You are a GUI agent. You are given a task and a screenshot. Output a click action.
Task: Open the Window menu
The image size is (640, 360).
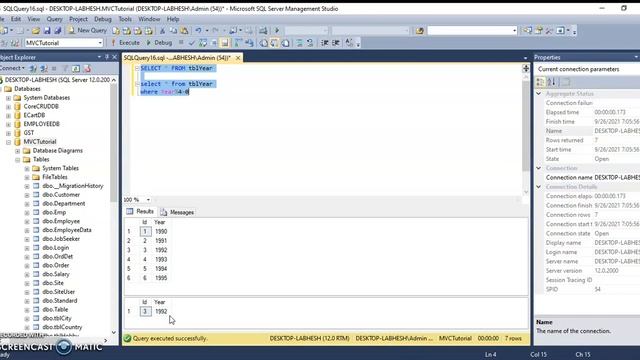coord(149,19)
